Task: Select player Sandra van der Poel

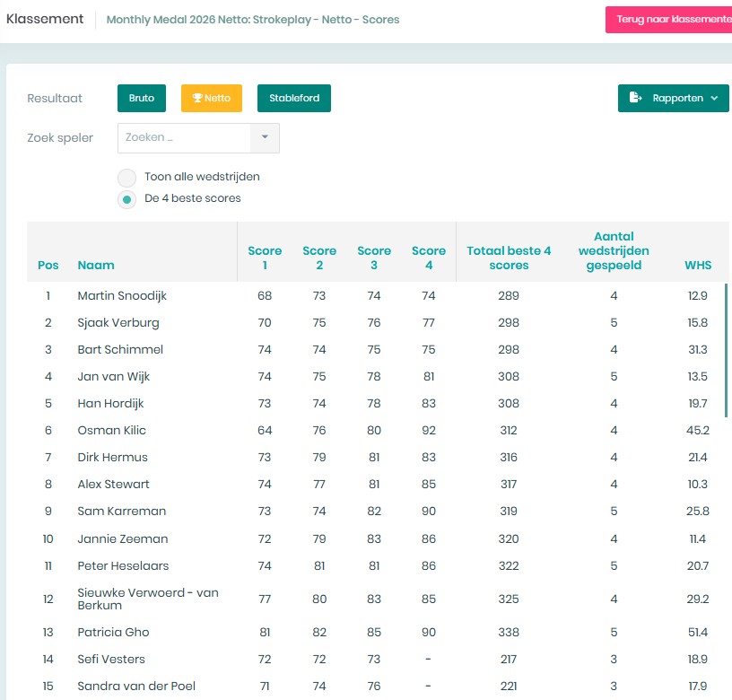Action: (x=136, y=687)
